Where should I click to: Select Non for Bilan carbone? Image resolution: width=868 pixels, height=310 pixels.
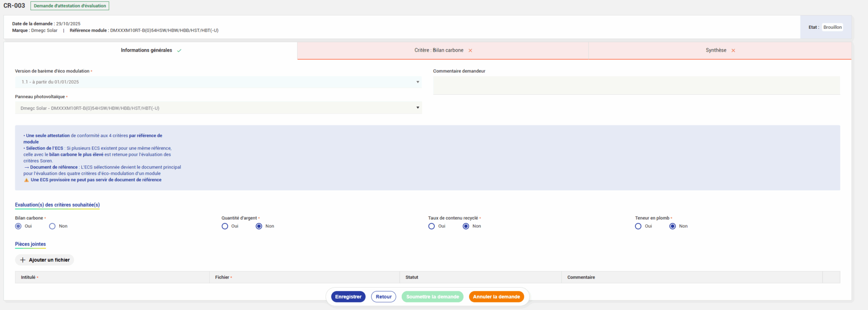[x=53, y=226]
